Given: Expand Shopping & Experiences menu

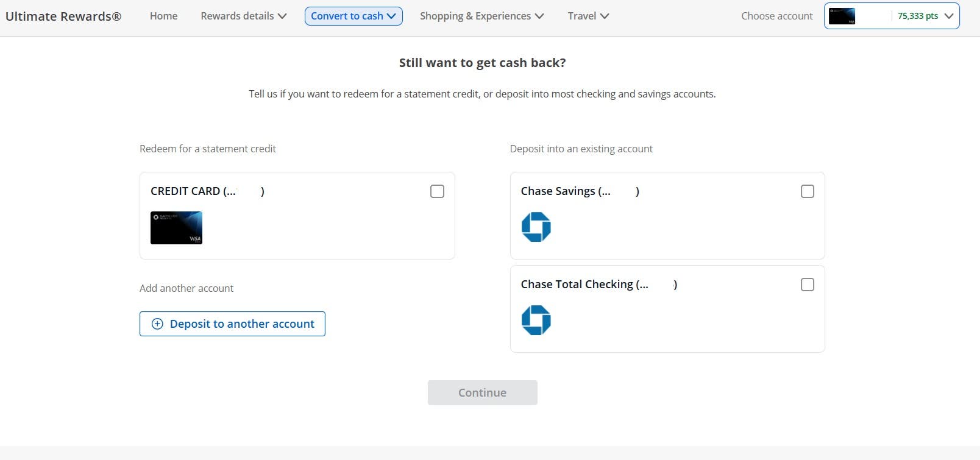Looking at the screenshot, I should coord(481,16).
